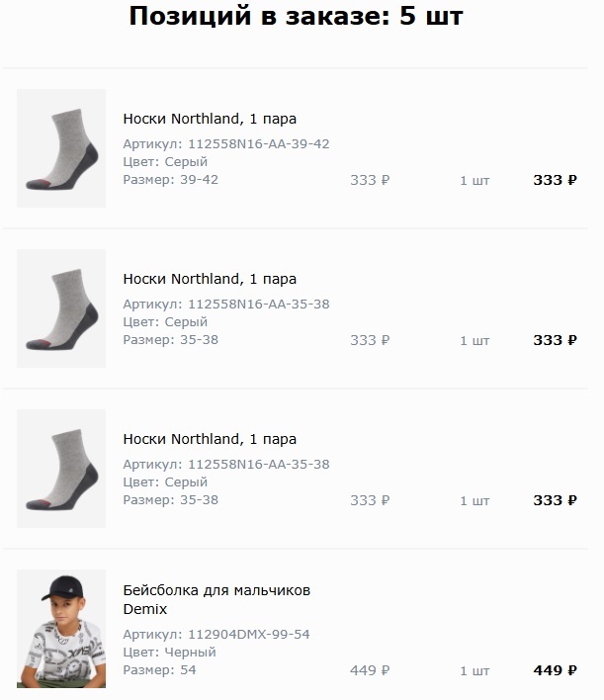Open the second gray sock thumbnail
The width and height of the screenshot is (604, 700).
(61, 308)
